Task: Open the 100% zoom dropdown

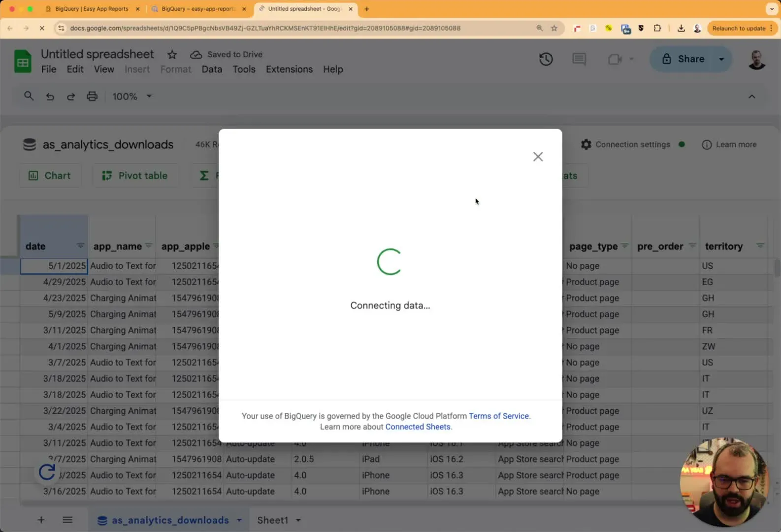Action: coord(131,97)
